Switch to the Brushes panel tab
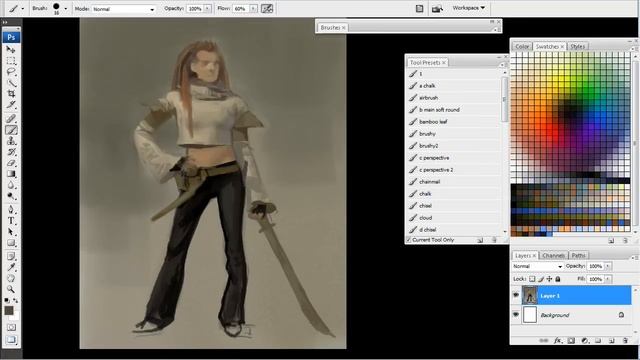The image size is (640, 360). pyautogui.click(x=332, y=27)
